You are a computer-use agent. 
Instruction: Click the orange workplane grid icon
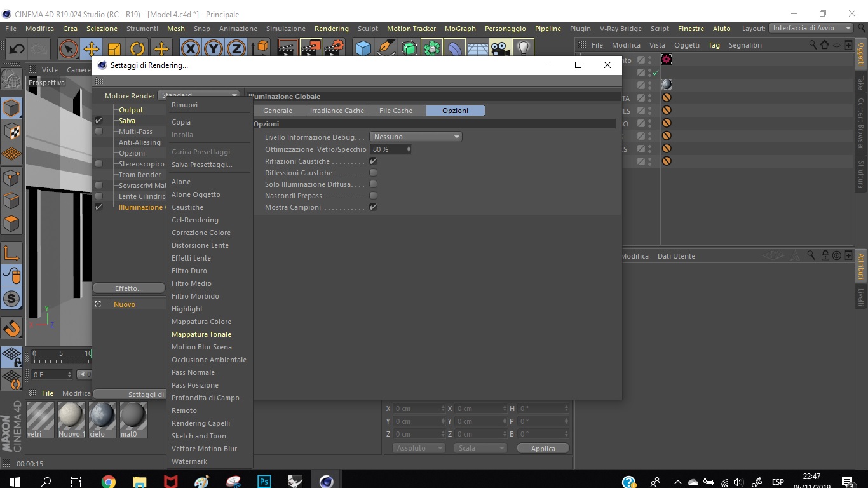(x=11, y=154)
